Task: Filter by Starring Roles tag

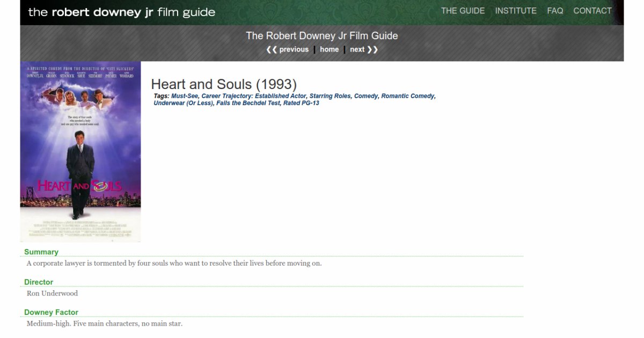Action: [x=330, y=96]
